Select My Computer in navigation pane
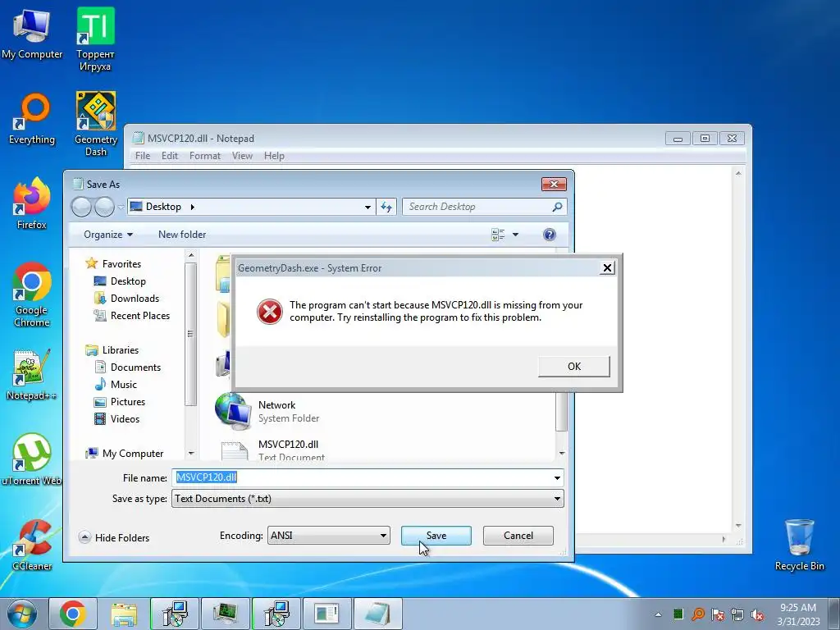This screenshot has width=840, height=630. pos(125,453)
